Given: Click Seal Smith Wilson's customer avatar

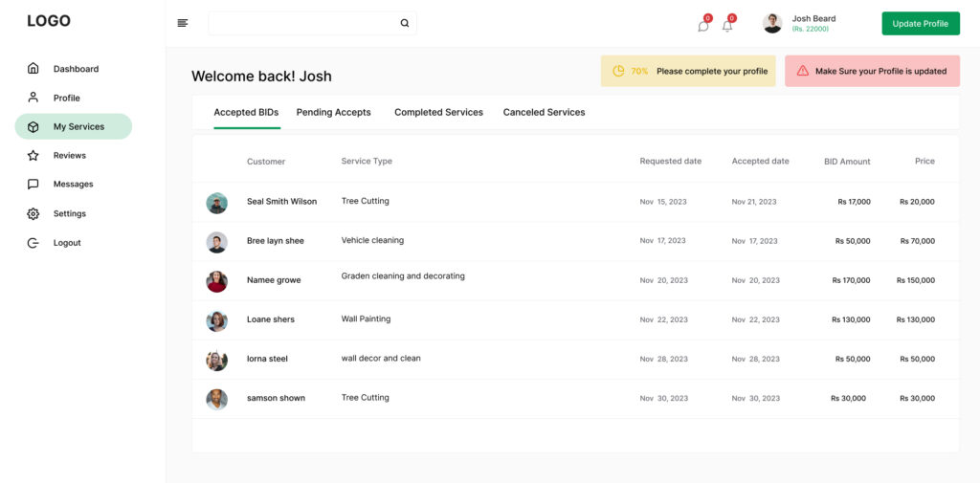Looking at the screenshot, I should coord(217,203).
